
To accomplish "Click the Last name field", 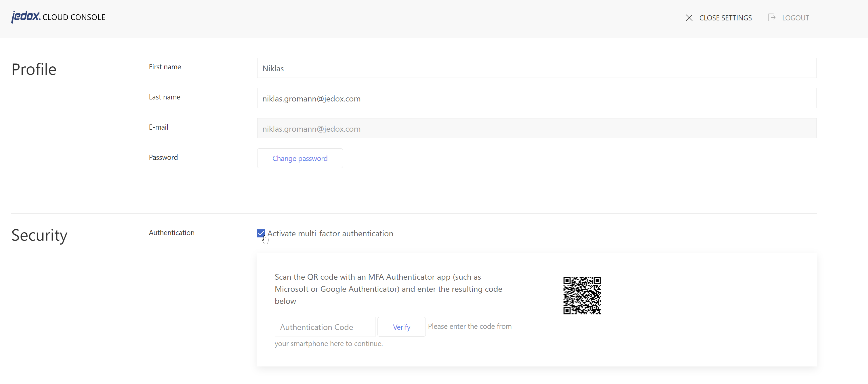I will pyautogui.click(x=537, y=98).
